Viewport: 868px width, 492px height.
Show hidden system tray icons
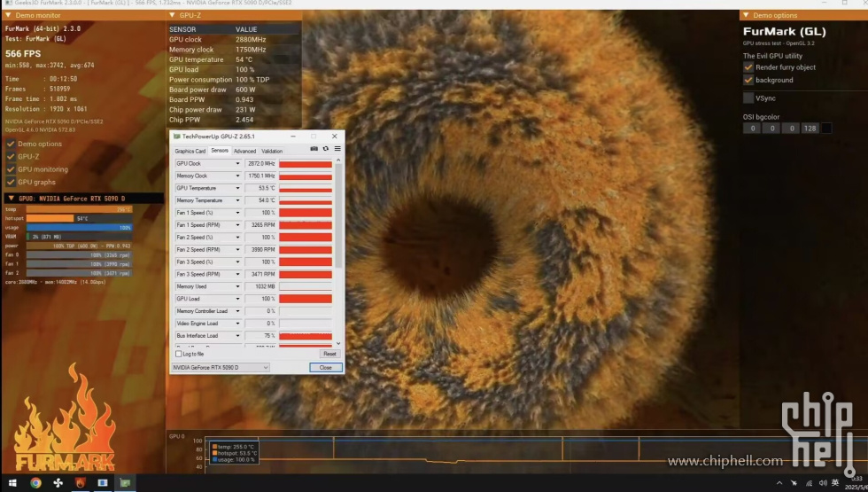[779, 483]
